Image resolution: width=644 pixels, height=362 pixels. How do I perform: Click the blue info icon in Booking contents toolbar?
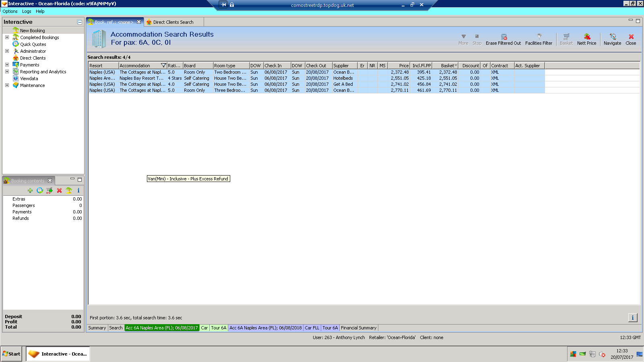point(78,190)
